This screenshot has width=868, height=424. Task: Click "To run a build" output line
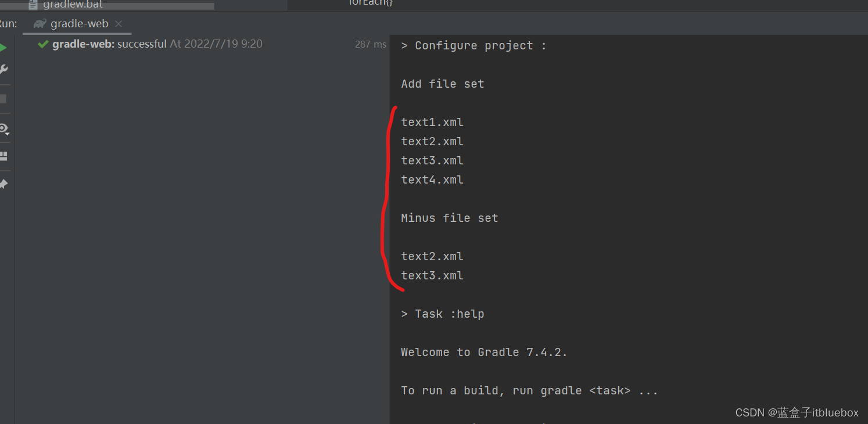529,390
